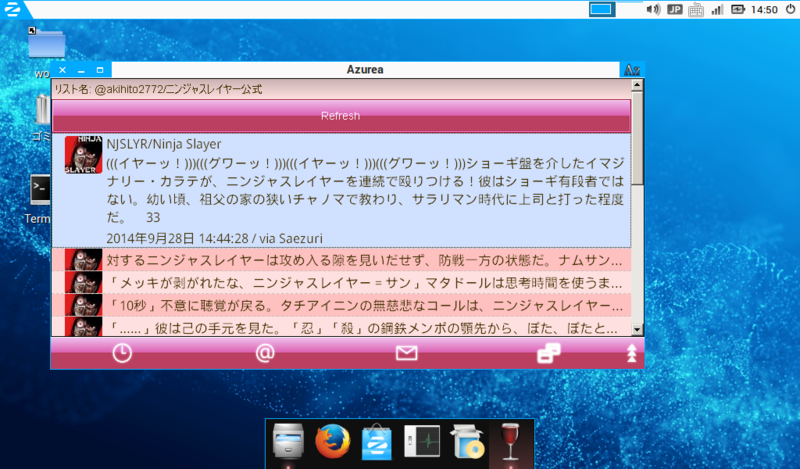Click the clock showing 14:50

[x=764, y=10]
